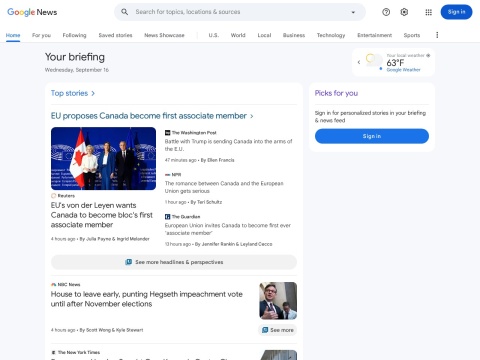The height and width of the screenshot is (360, 480).
Task: Open Guardian European Union invites Canada article
Action: click(x=228, y=229)
